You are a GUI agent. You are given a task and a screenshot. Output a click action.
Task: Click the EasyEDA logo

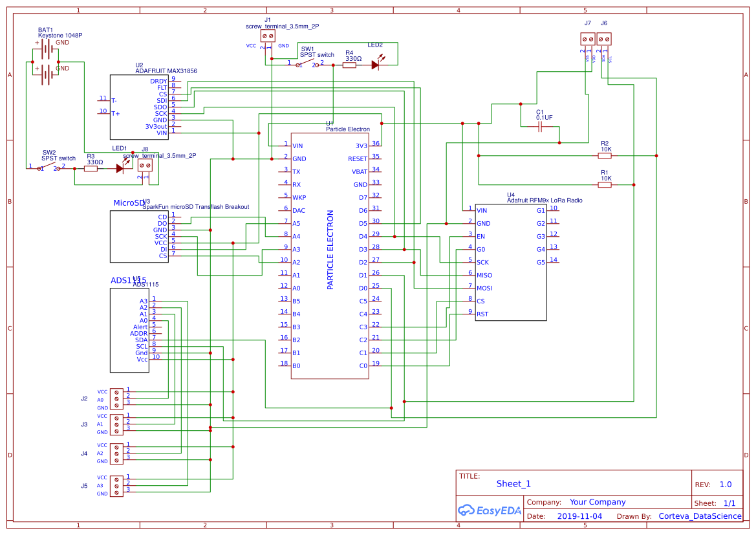(489, 510)
